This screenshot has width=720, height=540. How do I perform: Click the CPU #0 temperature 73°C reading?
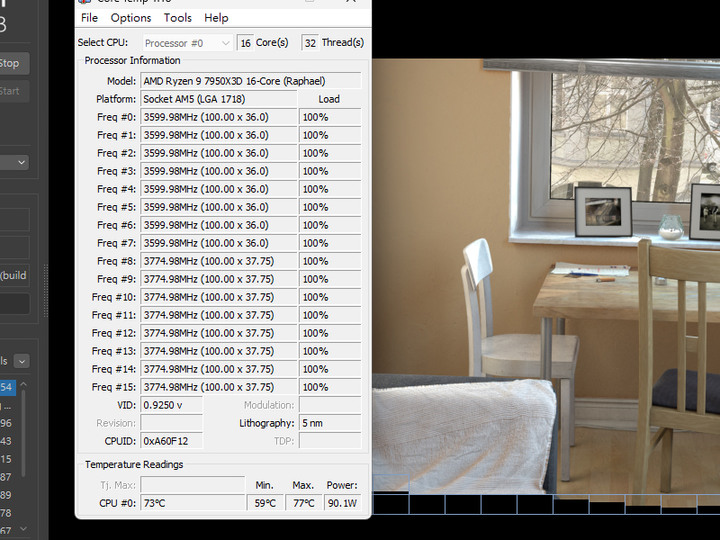click(193, 503)
